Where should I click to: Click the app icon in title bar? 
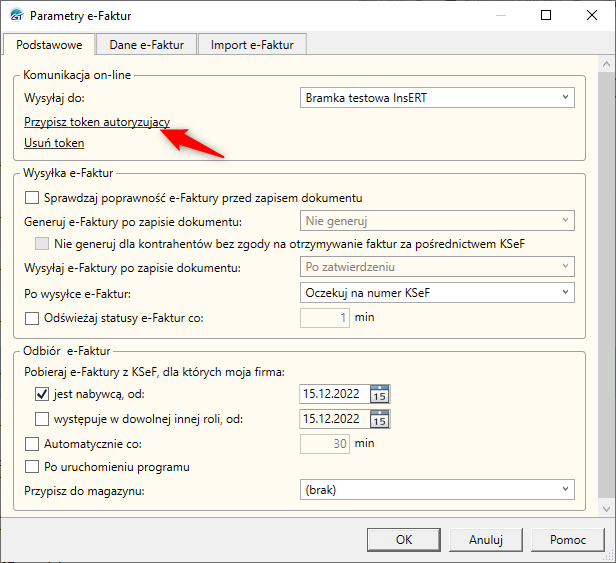click(15, 16)
